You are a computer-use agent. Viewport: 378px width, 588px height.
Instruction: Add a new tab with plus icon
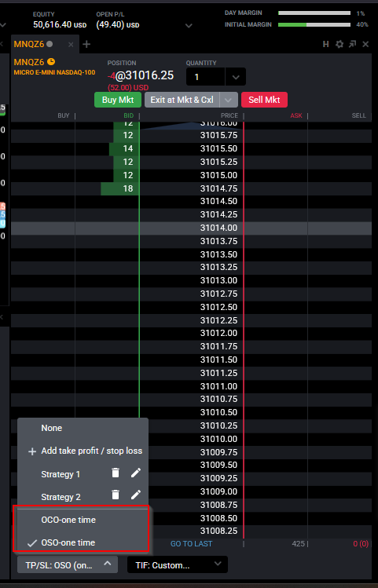click(x=86, y=44)
